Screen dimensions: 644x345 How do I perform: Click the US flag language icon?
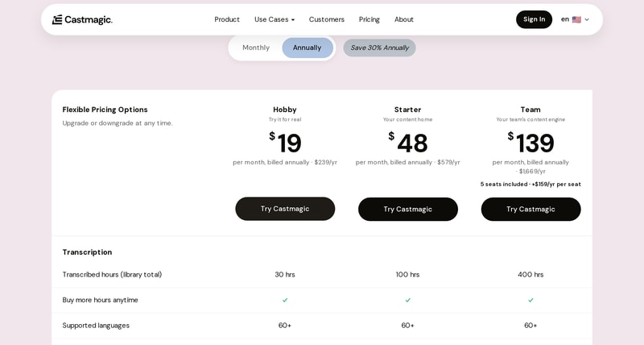point(576,19)
